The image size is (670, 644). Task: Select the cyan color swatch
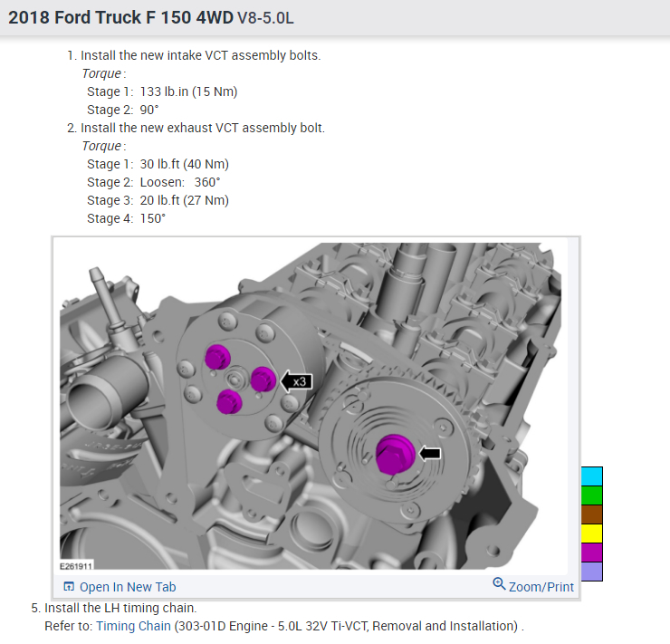point(592,476)
